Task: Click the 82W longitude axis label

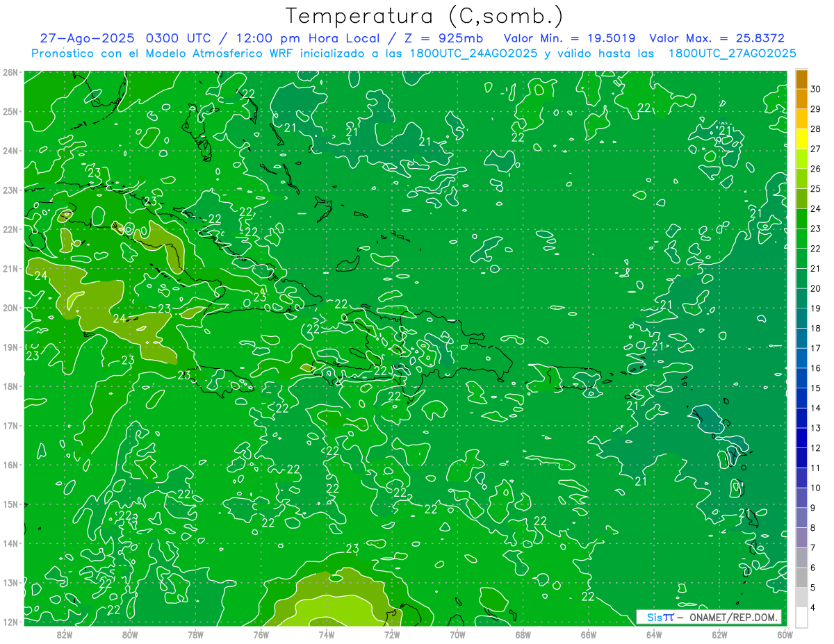Action: 65,634
